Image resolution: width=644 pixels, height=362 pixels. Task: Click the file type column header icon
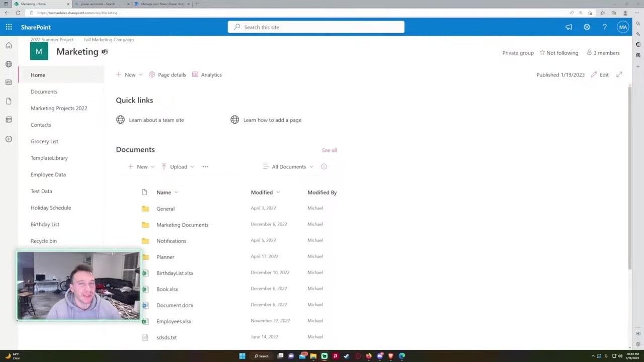click(145, 192)
